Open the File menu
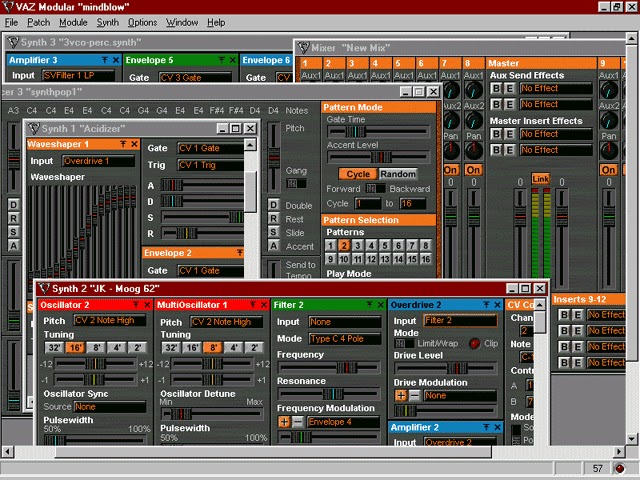The image size is (640, 480). (11, 22)
